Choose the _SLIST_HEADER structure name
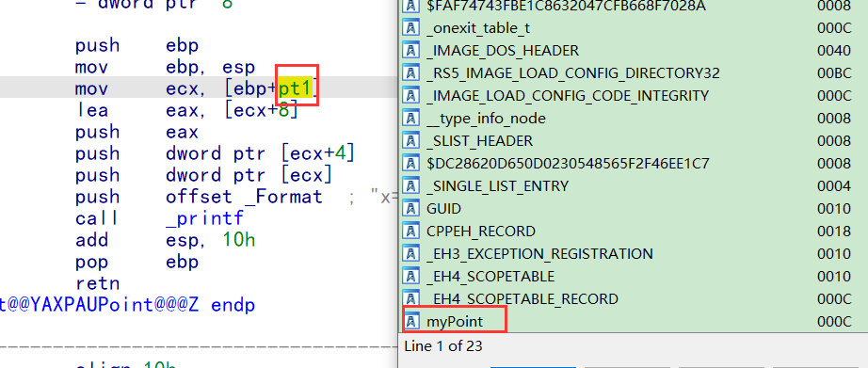The width and height of the screenshot is (868, 368). (479, 141)
